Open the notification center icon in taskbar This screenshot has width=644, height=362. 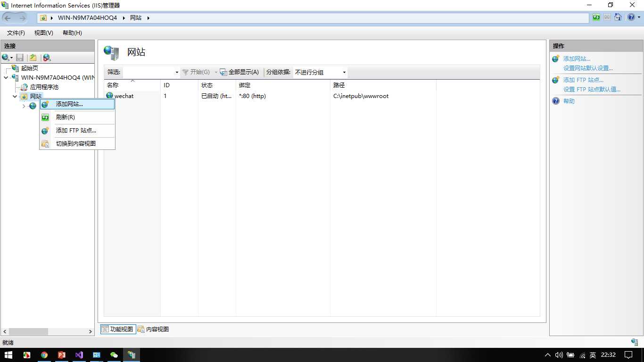pos(628,355)
